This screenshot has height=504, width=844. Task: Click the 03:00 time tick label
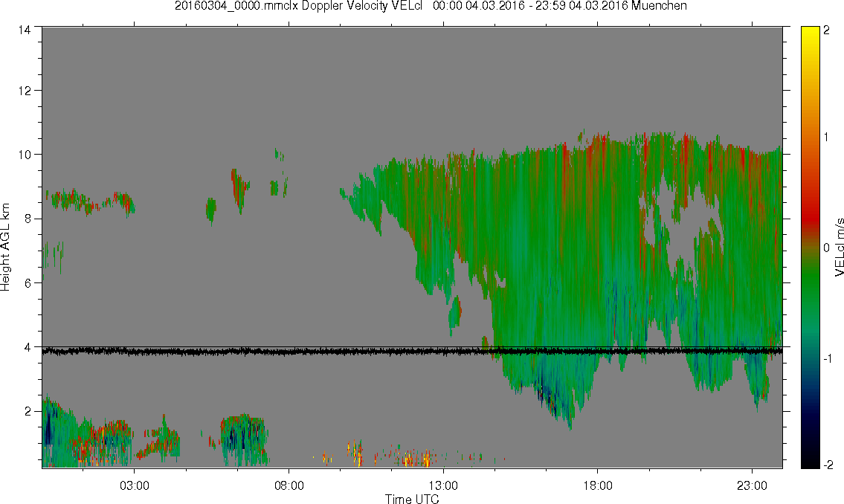[135, 485]
